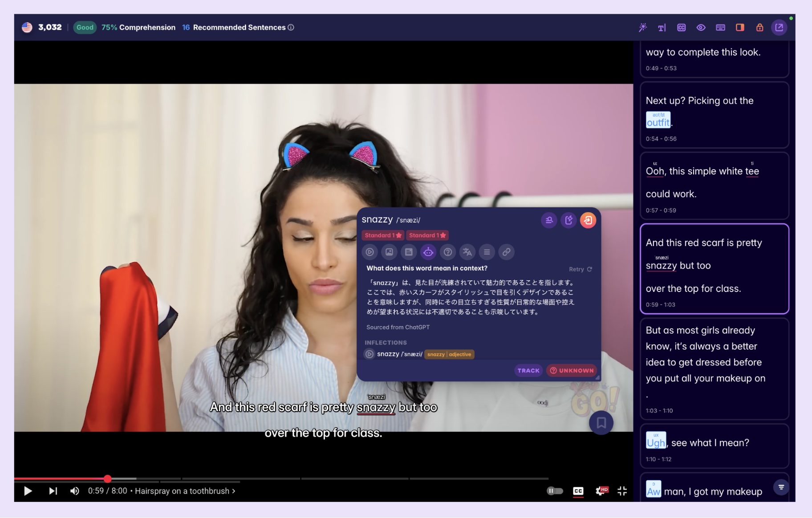Toggle the autoplay switch
Screen dimensions: 812x518
tap(555, 491)
